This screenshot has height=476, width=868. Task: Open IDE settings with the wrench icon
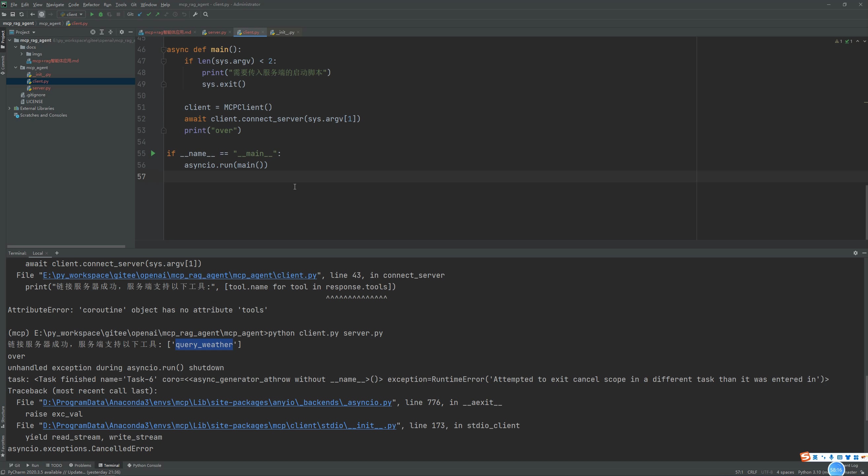pos(195,14)
